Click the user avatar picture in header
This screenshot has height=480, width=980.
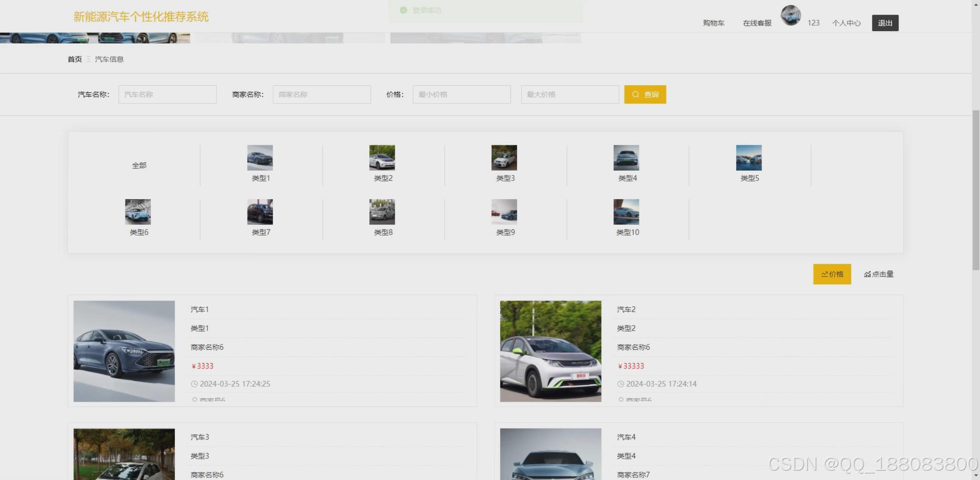coord(791,16)
